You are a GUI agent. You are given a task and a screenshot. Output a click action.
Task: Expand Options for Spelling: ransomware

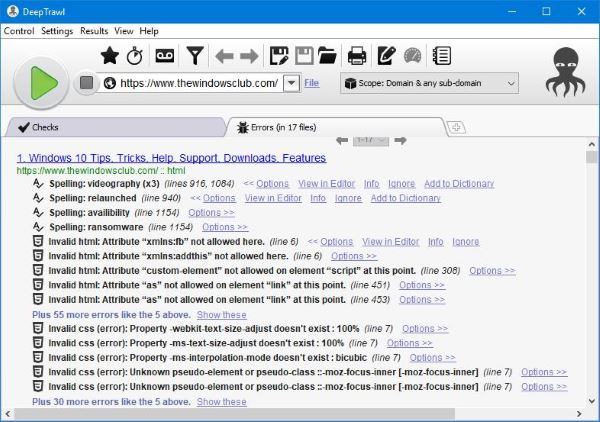point(225,227)
